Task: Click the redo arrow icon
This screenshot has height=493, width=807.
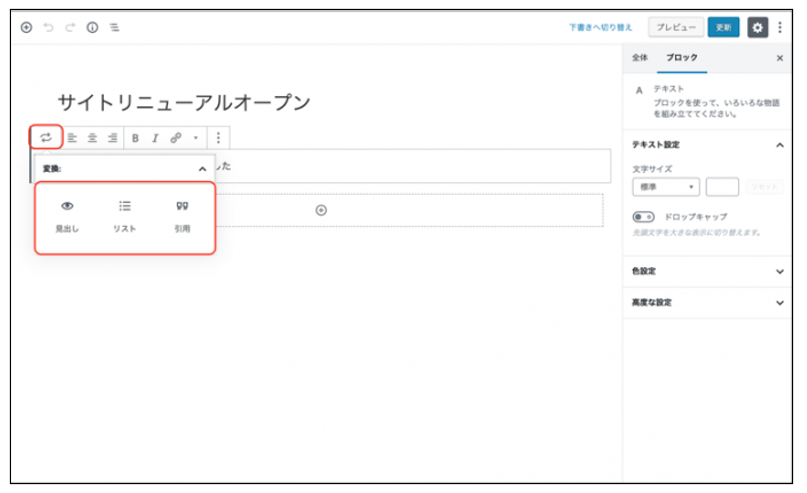Action: (x=70, y=28)
